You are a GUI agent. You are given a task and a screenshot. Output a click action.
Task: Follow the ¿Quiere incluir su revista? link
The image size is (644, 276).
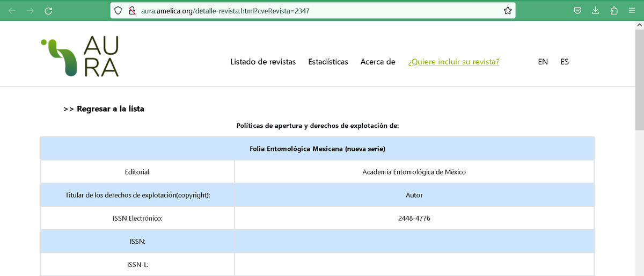(x=453, y=62)
